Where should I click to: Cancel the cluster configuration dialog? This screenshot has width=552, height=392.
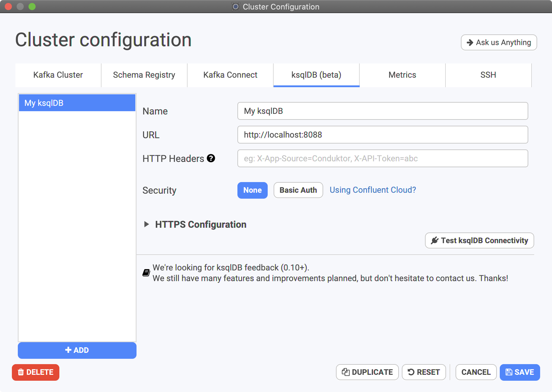tap(476, 372)
